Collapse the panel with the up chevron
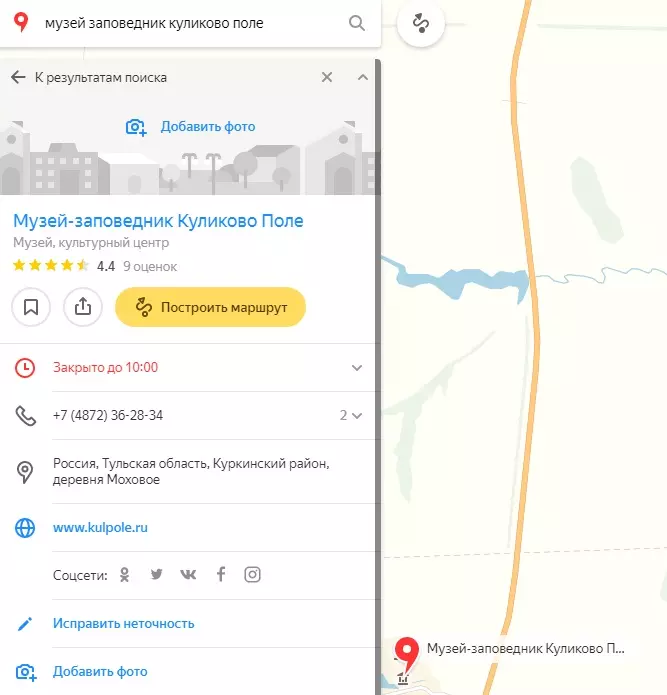The height and width of the screenshot is (695, 667). point(363,77)
